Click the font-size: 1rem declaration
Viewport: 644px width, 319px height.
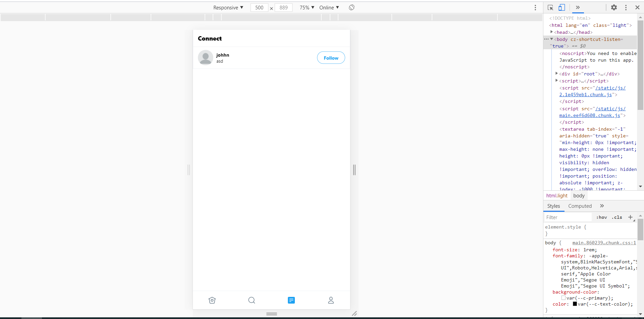(x=575, y=250)
